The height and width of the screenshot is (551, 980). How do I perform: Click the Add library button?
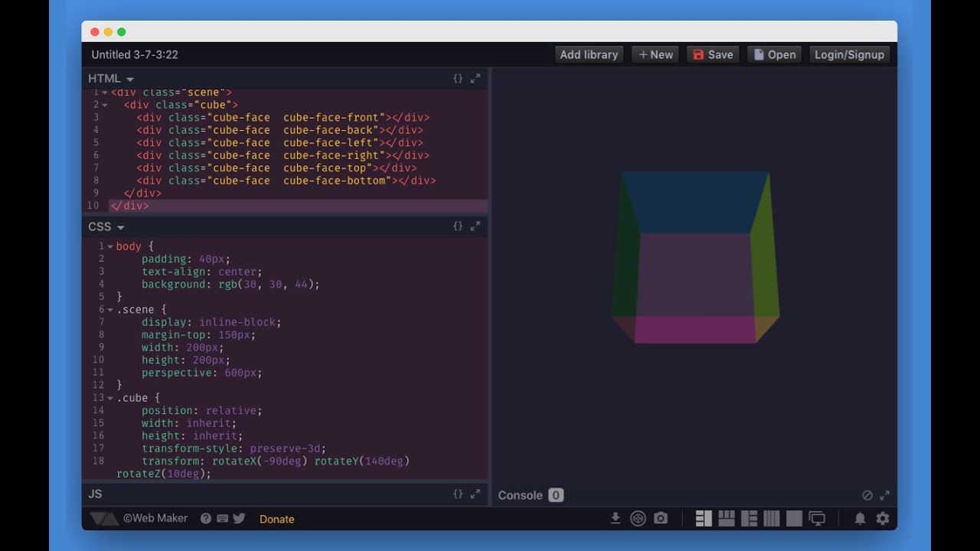[589, 54]
